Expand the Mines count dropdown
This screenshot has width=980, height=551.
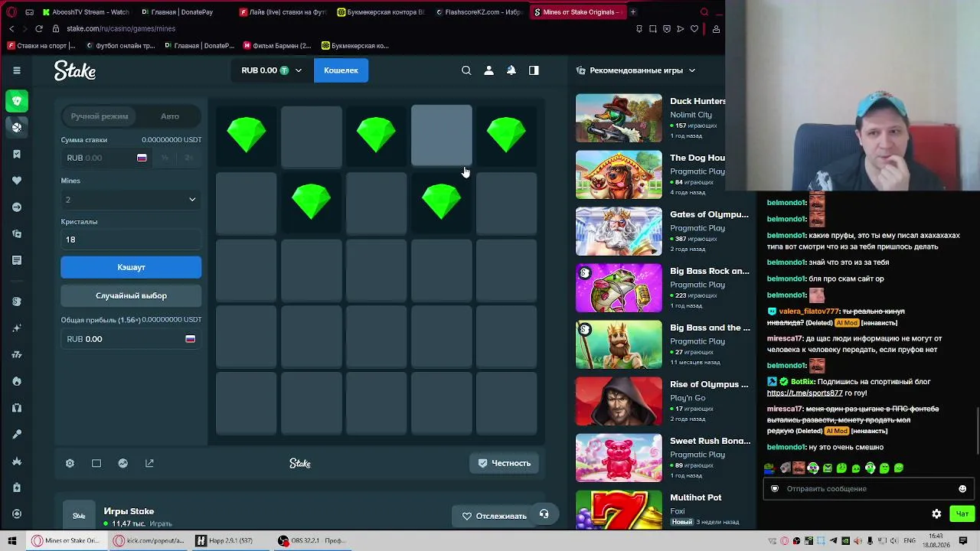tap(131, 200)
